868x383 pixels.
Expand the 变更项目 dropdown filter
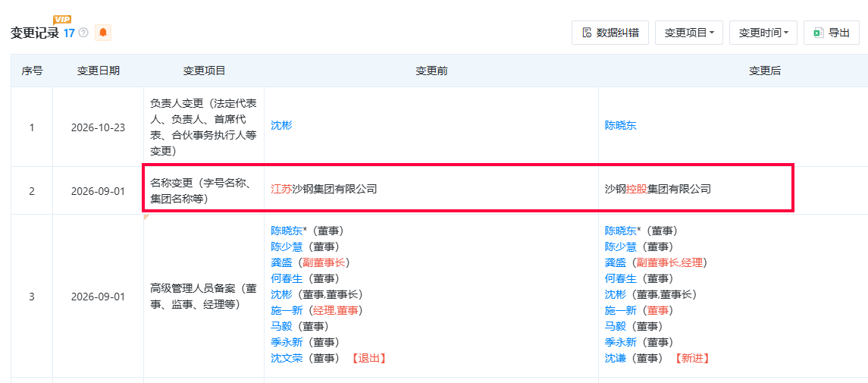click(688, 33)
